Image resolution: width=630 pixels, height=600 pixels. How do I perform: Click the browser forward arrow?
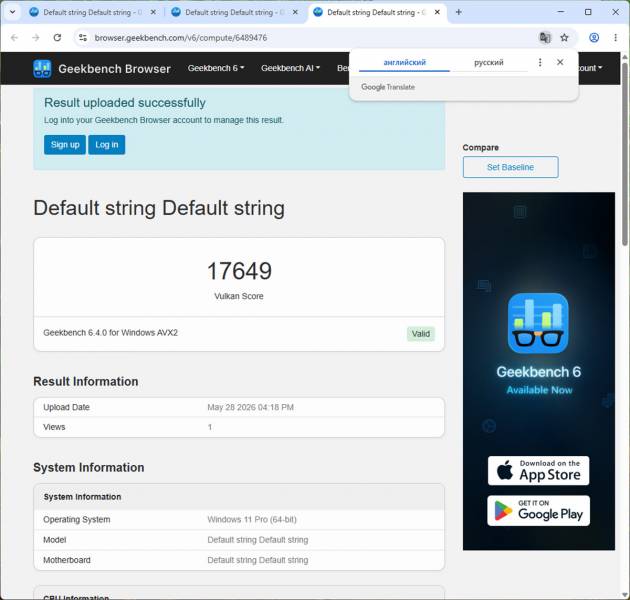click(x=36, y=38)
